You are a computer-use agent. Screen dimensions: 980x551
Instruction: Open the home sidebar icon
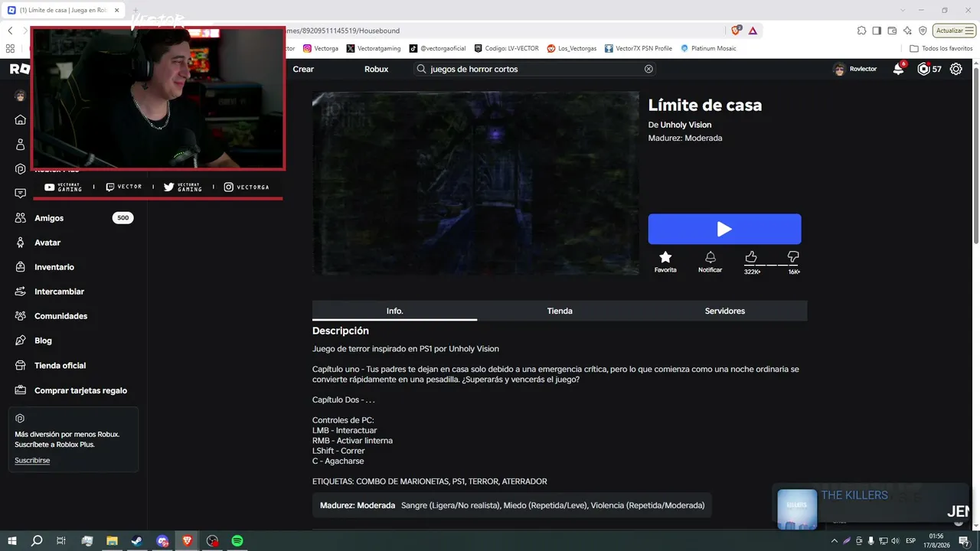click(x=21, y=120)
